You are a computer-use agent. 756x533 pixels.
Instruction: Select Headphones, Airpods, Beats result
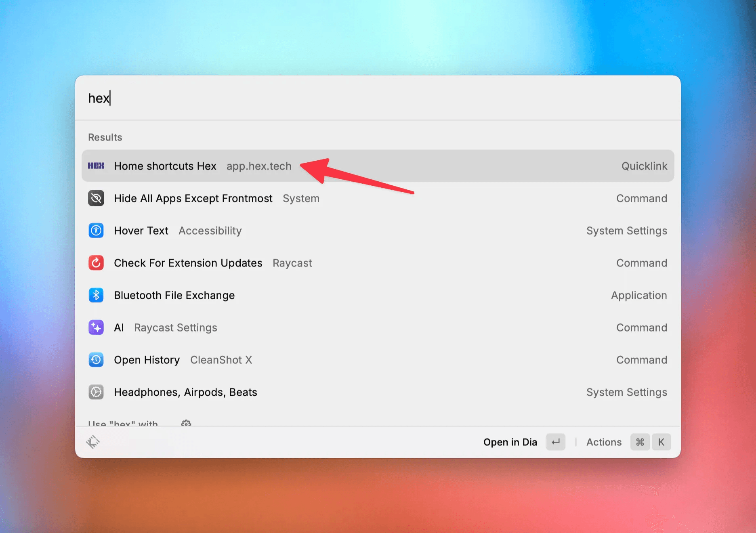(x=378, y=392)
